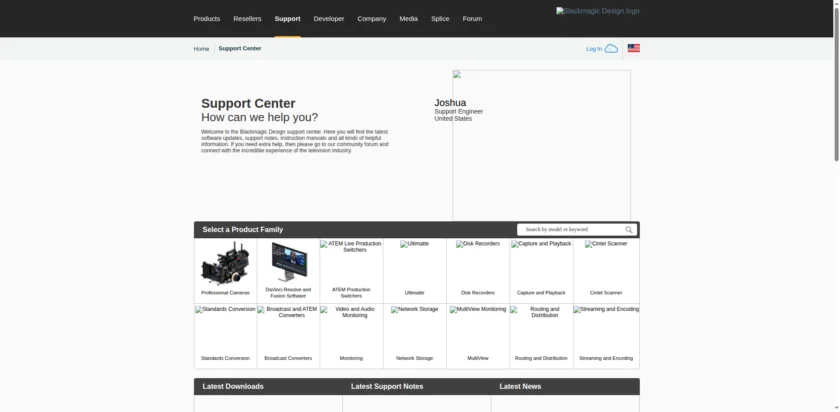Screen dimensions: 840x412
Task: Go to Home breadcrumb link
Action: tap(201, 49)
